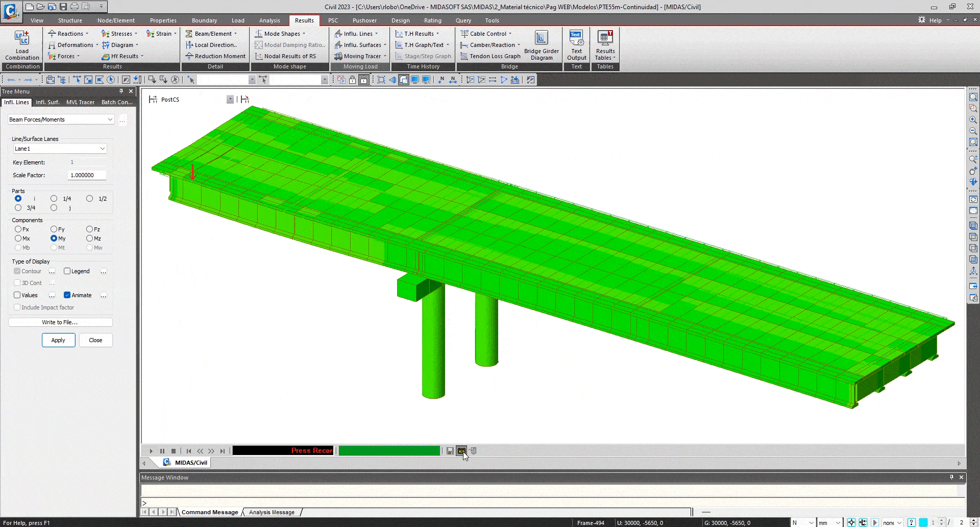
Task: Click the green animation progress bar
Action: (x=389, y=451)
